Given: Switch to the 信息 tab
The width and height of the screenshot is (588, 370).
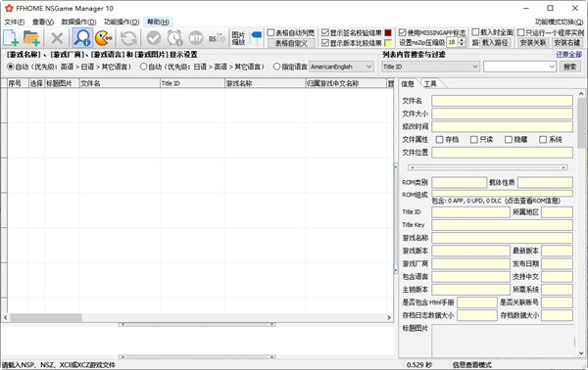Looking at the screenshot, I should (408, 83).
